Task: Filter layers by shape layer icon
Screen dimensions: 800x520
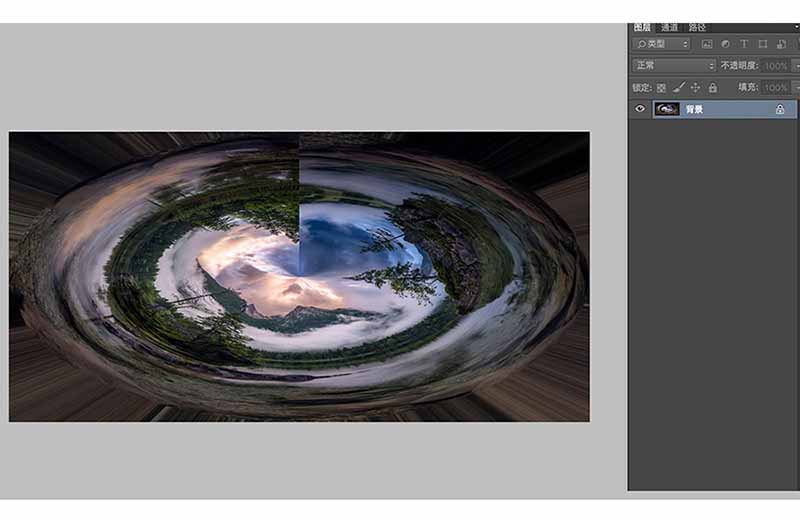Action: pos(763,44)
